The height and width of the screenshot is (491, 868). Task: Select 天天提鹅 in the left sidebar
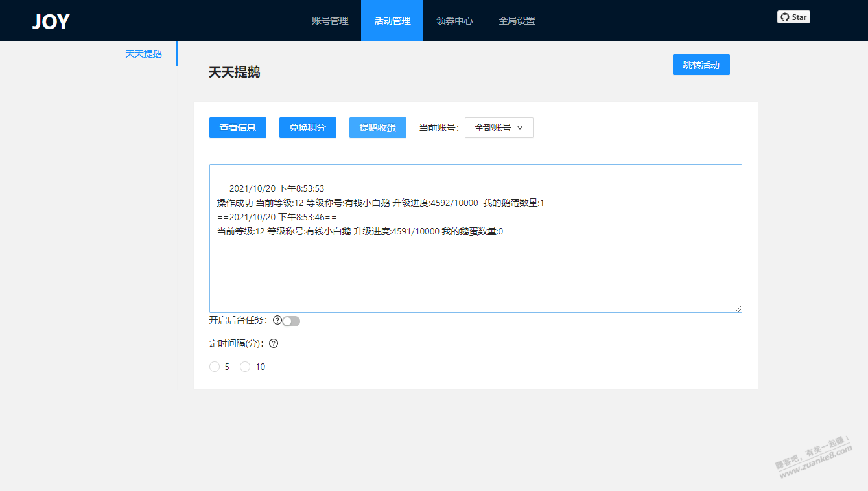tap(143, 54)
